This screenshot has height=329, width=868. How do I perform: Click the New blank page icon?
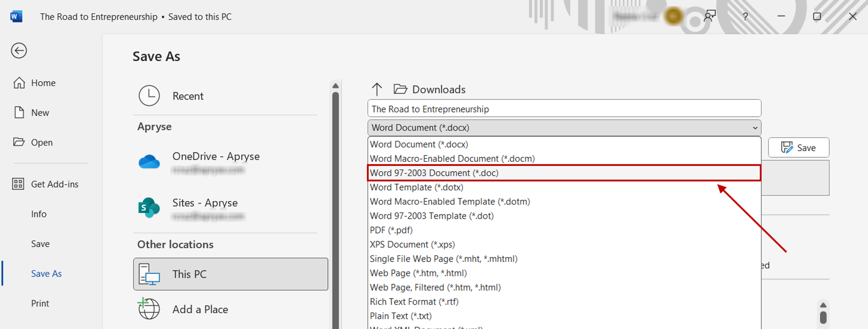pos(19,113)
